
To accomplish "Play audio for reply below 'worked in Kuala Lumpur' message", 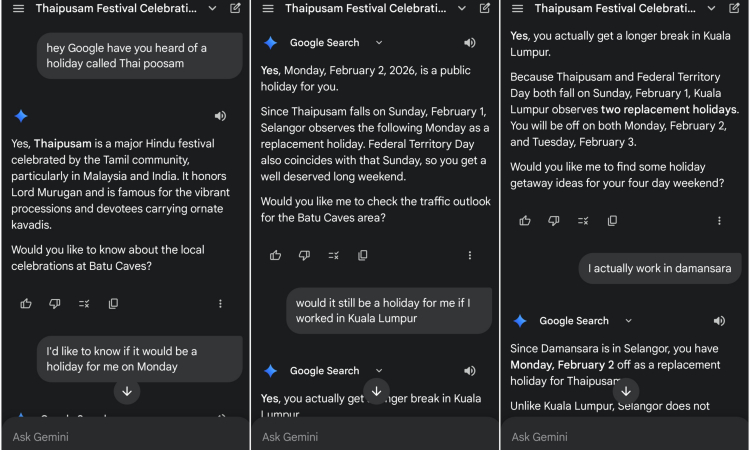I will 470,371.
